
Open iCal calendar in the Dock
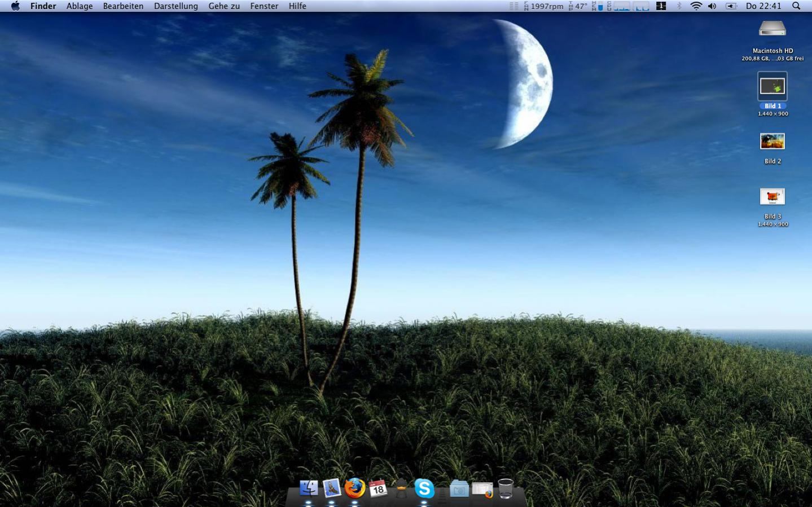(x=378, y=488)
